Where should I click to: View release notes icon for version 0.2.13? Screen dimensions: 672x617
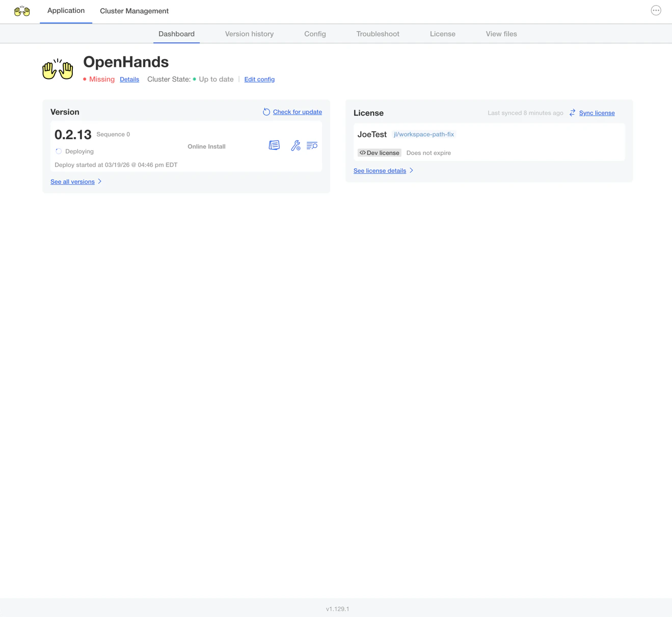(274, 146)
